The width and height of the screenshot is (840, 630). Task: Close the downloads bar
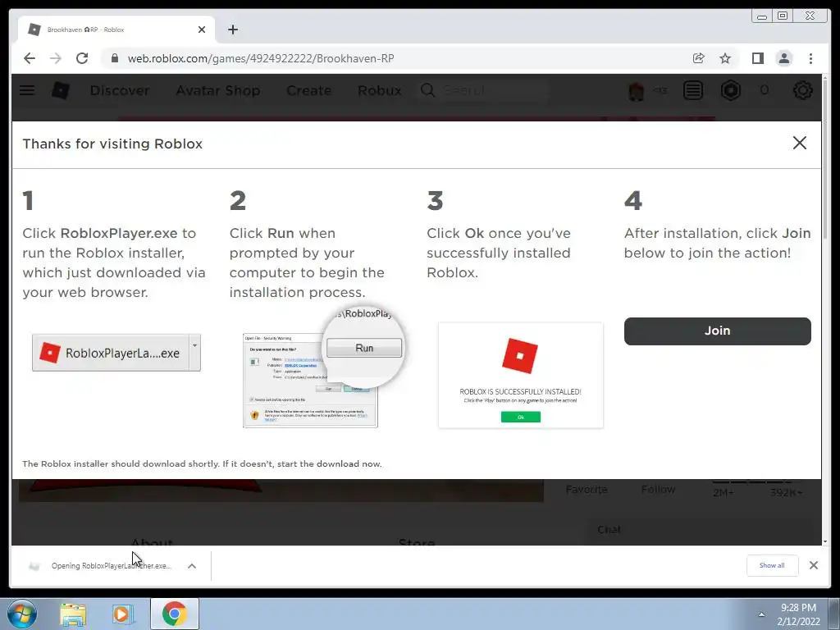(813, 565)
